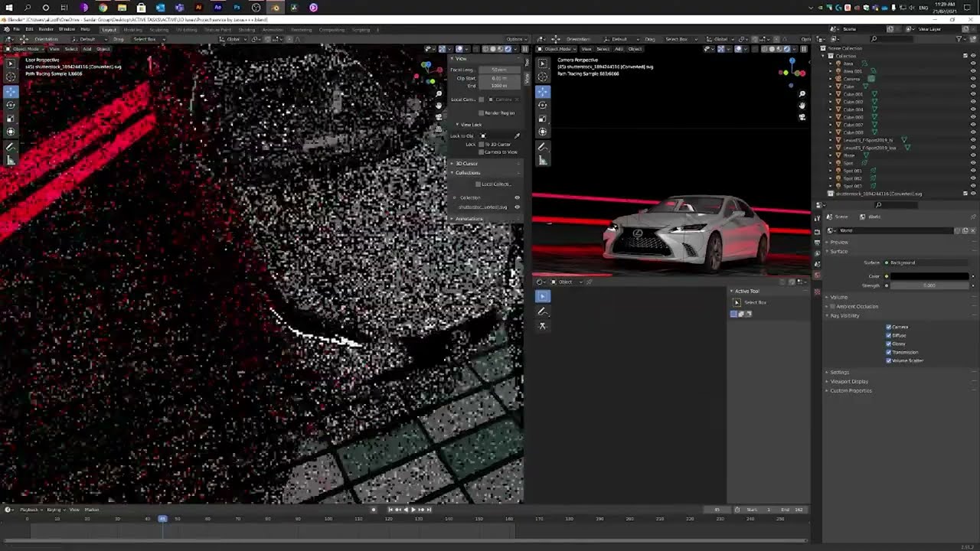The width and height of the screenshot is (980, 551).
Task: Collapse the Ray Visibility panel
Action: coord(844,315)
